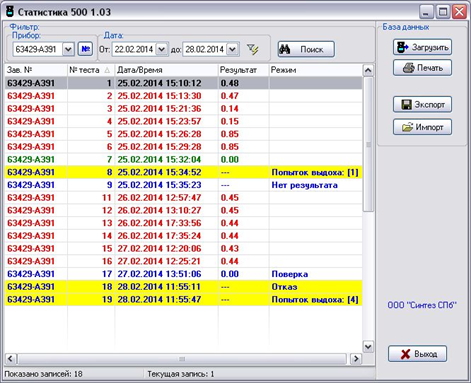Image resolution: width=471 pixels, height=383 pixels.
Task: Click the vertical scrollbar down arrow
Action: tap(368, 346)
